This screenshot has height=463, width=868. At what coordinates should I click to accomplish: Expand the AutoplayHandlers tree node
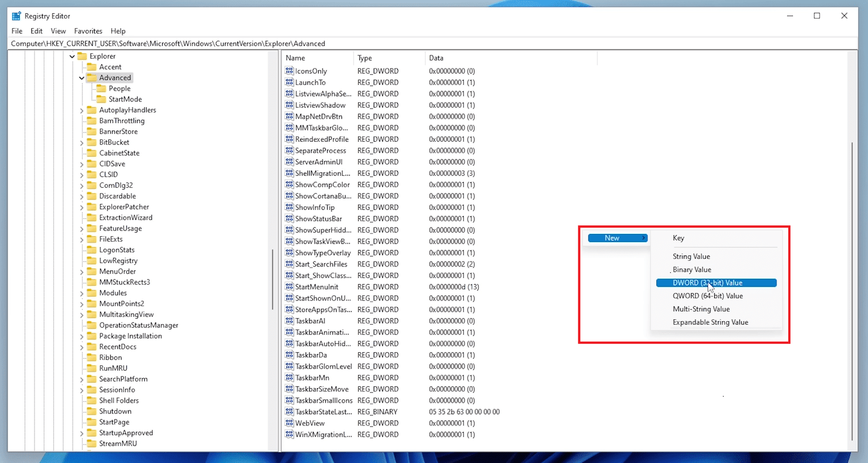[82, 110]
